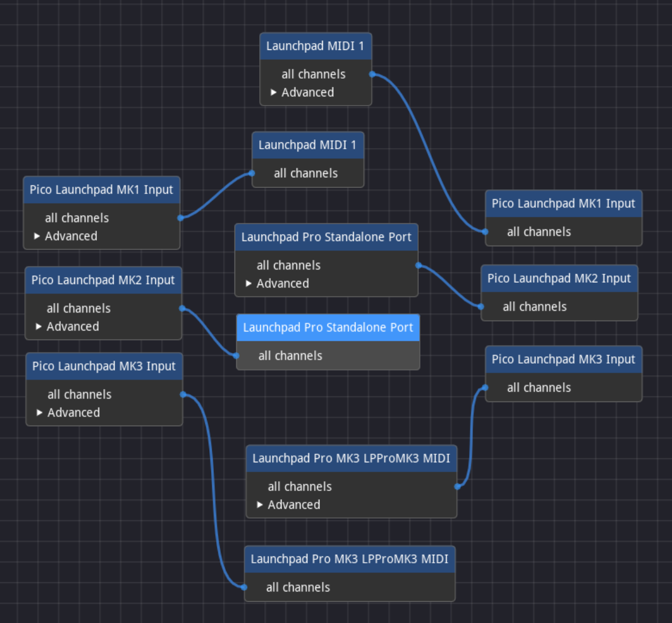The image size is (672, 623).
Task: Click output port of Launchpad MIDI 1 with Advanced
Action: (x=372, y=74)
